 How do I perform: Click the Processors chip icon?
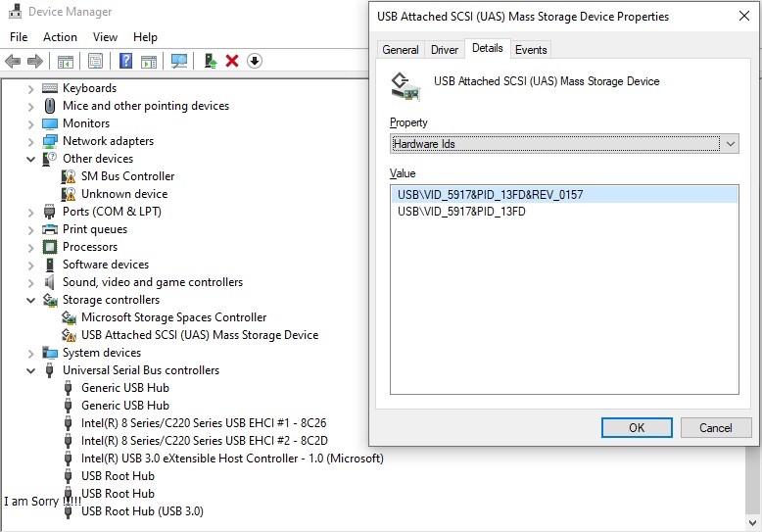(x=50, y=247)
